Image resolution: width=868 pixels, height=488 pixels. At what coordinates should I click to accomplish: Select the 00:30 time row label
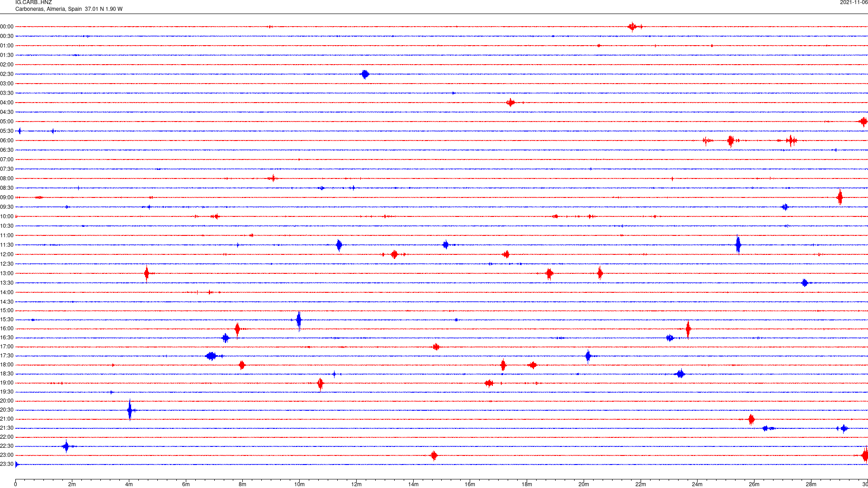pyautogui.click(x=7, y=36)
